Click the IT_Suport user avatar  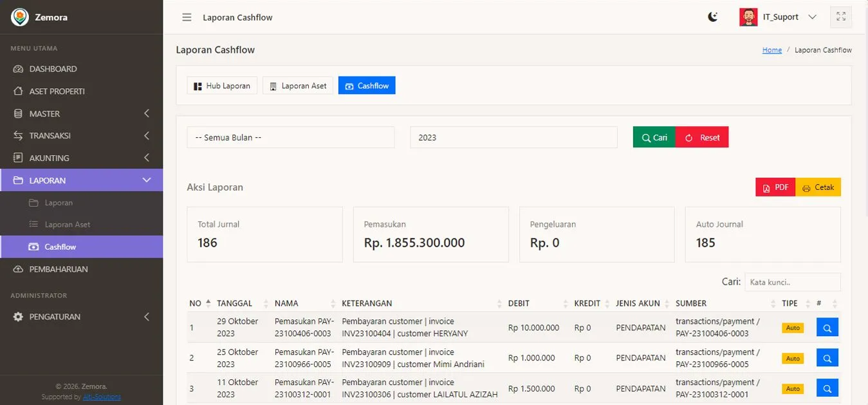[748, 17]
